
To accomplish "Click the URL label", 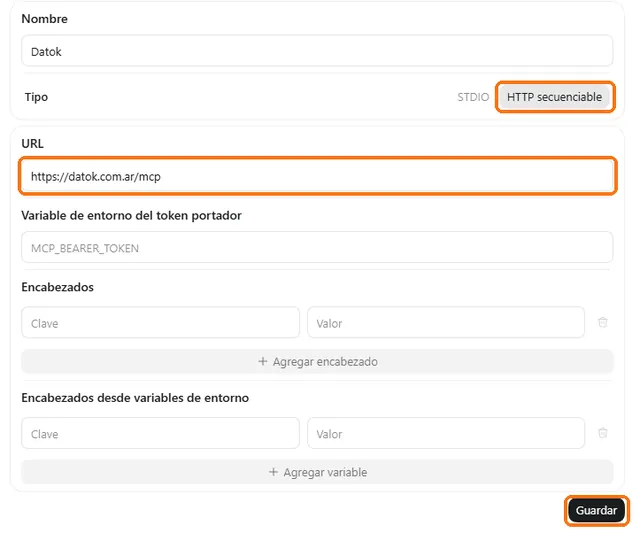I will [32, 144].
